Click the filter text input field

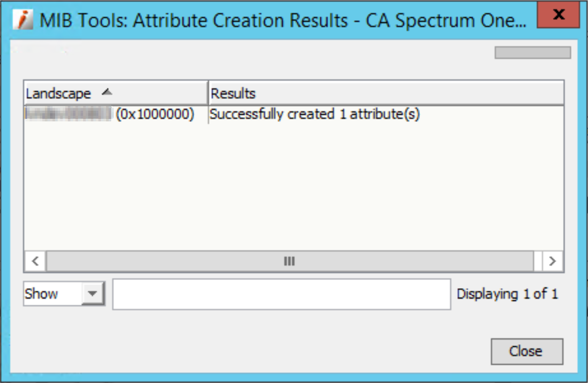click(x=281, y=294)
